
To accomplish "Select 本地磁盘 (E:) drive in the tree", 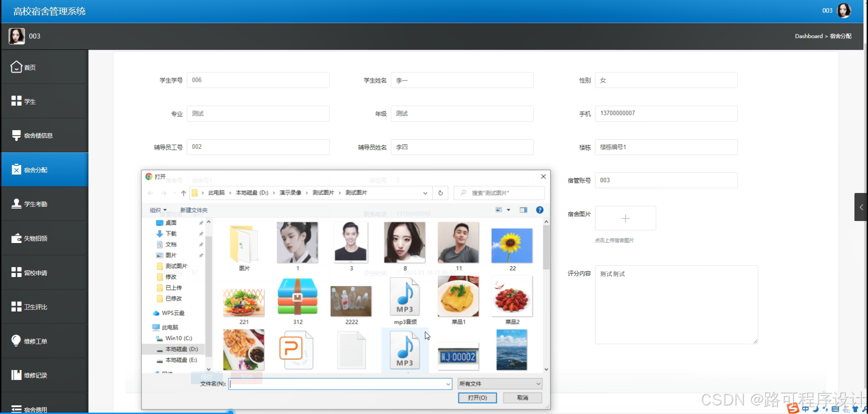I will click(176, 360).
